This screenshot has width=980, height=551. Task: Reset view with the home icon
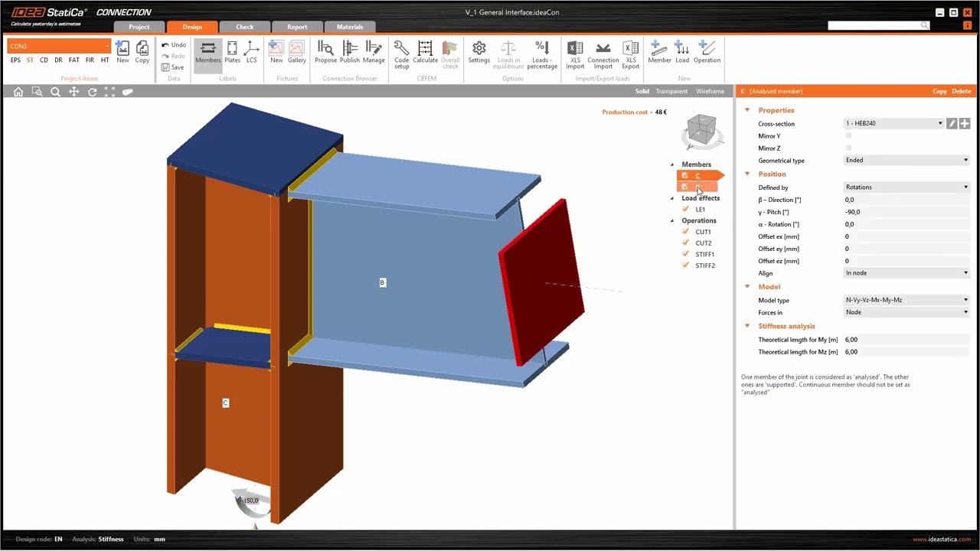pyautogui.click(x=18, y=92)
